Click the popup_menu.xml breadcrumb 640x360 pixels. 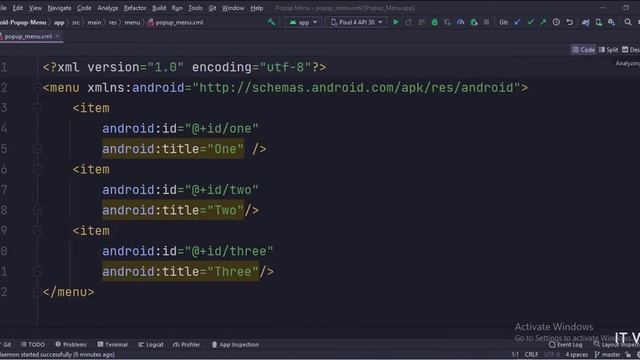click(176, 22)
